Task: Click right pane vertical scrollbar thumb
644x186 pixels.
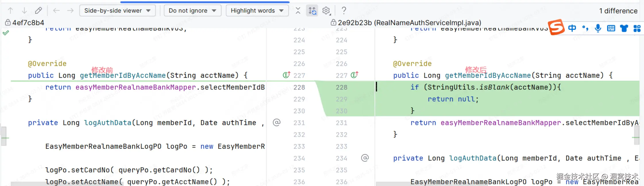Action: (637, 136)
